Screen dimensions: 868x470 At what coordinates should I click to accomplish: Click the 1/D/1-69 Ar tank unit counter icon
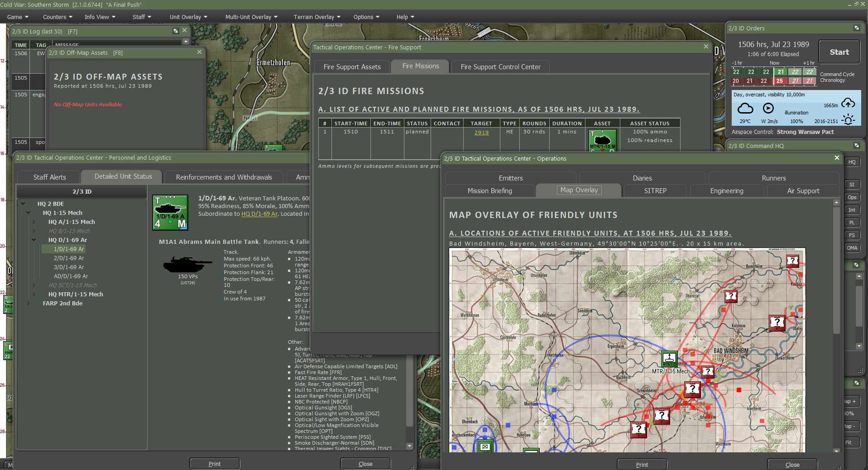click(x=170, y=212)
